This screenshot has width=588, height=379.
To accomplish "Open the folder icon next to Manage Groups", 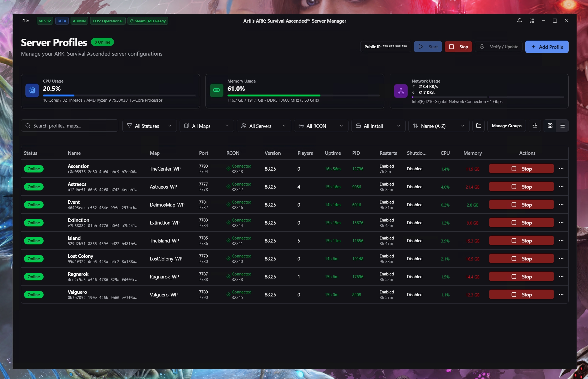I will tap(478, 126).
